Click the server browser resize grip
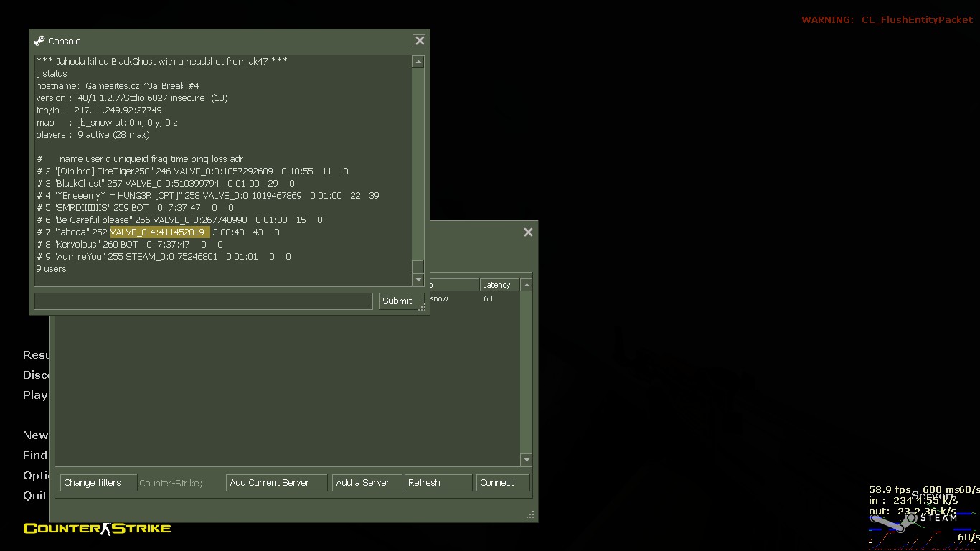Viewport: 980px width, 551px height. [x=530, y=514]
